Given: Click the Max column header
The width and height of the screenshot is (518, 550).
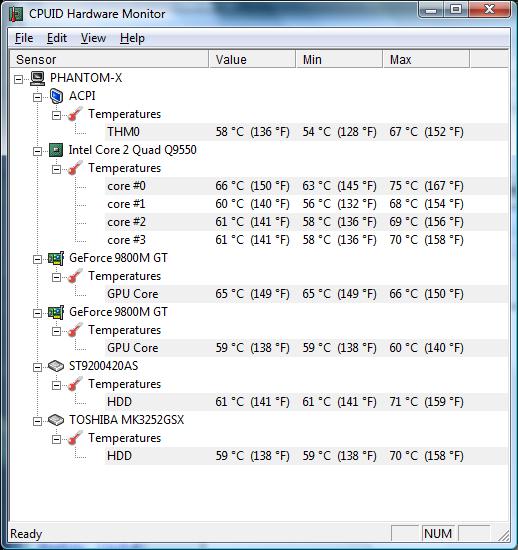Looking at the screenshot, I should coord(426,59).
